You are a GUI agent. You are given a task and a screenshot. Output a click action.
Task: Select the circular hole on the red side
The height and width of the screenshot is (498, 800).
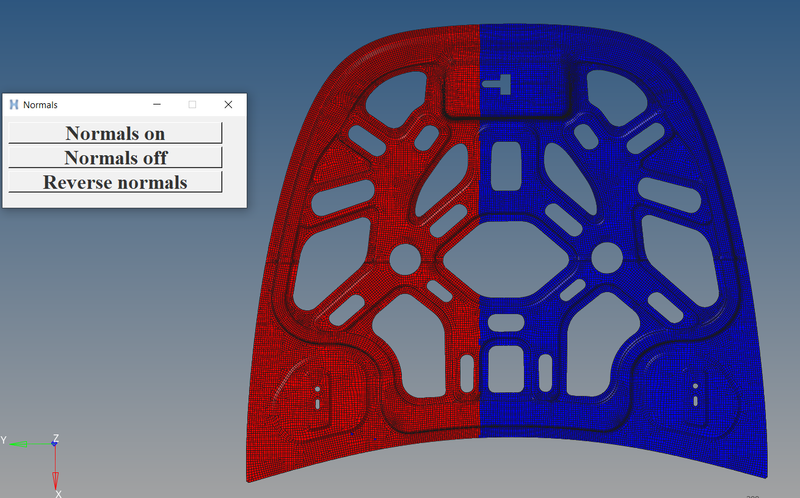[405, 259]
